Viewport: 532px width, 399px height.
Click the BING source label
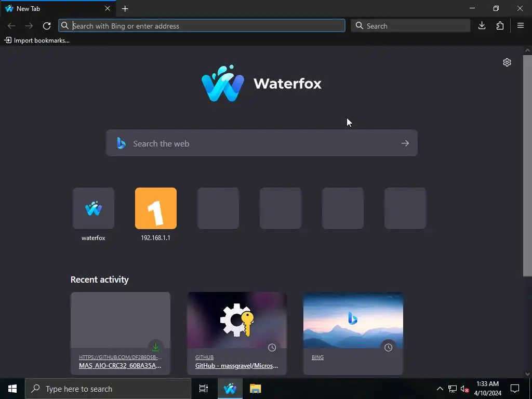click(317, 357)
